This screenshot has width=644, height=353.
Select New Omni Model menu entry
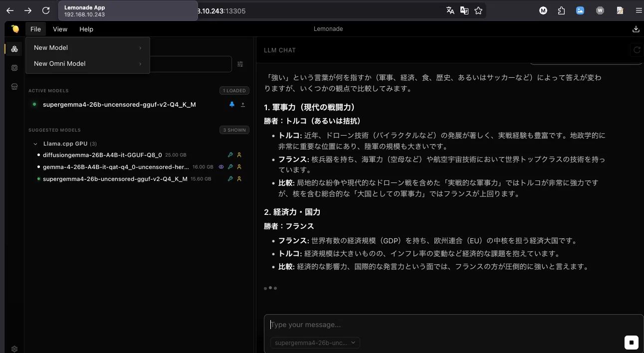(88, 64)
